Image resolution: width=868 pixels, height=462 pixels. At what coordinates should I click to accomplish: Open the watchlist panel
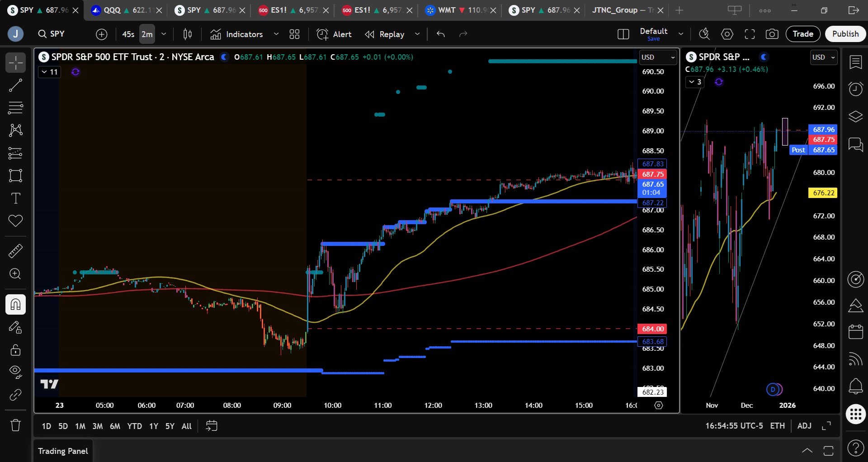tap(856, 62)
